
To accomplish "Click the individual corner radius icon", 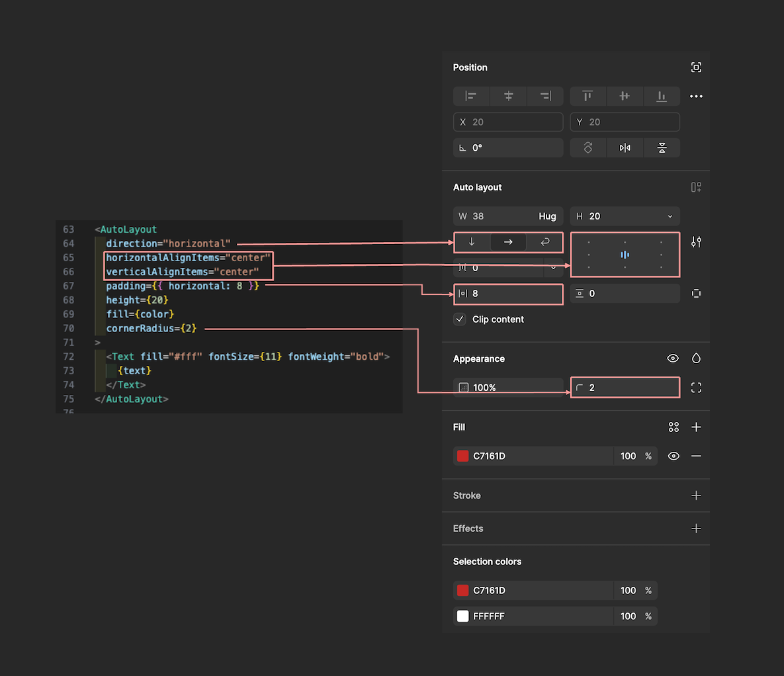I will click(x=696, y=388).
